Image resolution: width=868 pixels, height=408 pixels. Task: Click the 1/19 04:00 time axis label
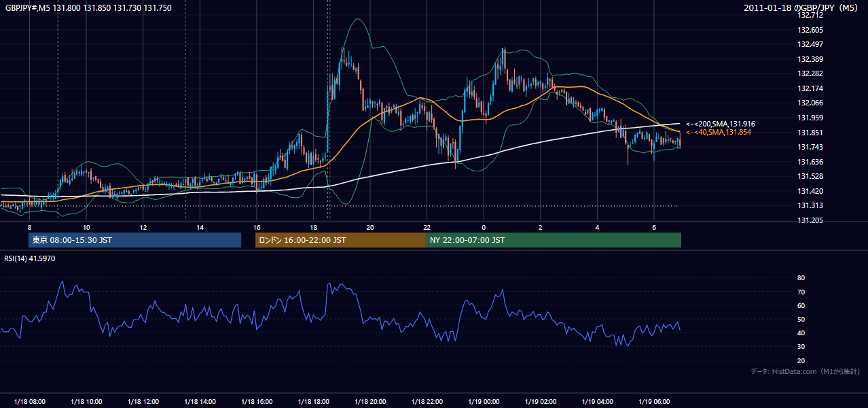[597, 402]
